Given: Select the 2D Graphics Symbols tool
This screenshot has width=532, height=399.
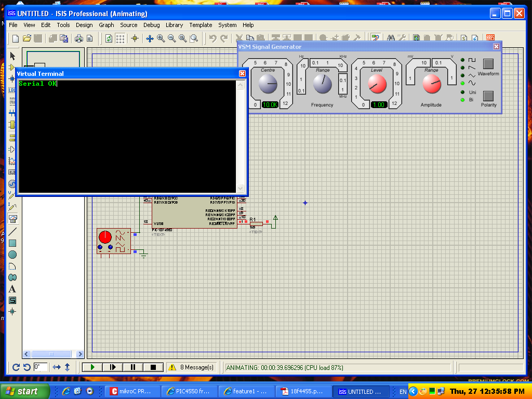Looking at the screenshot, I should [12, 300].
